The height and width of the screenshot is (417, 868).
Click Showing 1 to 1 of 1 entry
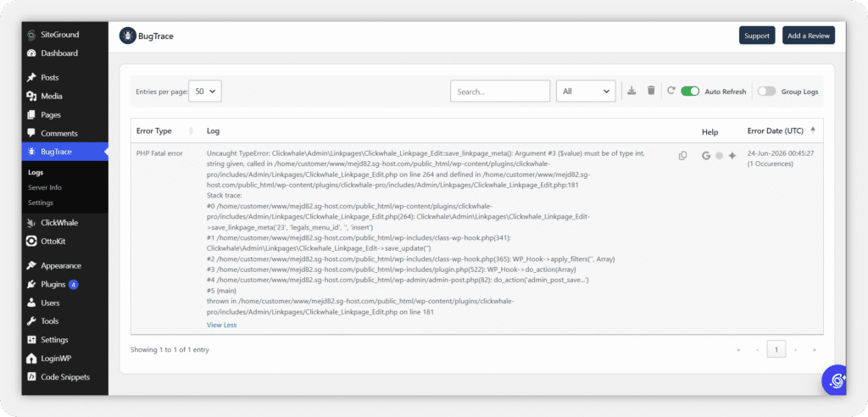point(170,350)
